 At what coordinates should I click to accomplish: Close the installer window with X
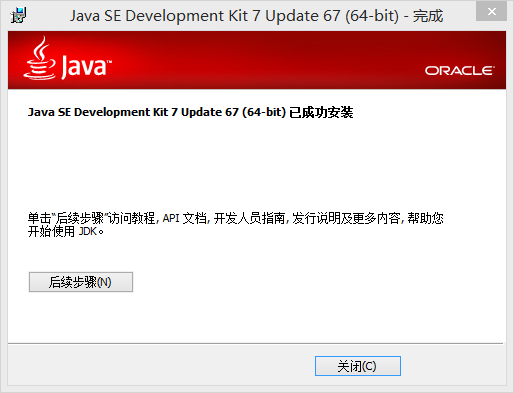(x=491, y=12)
